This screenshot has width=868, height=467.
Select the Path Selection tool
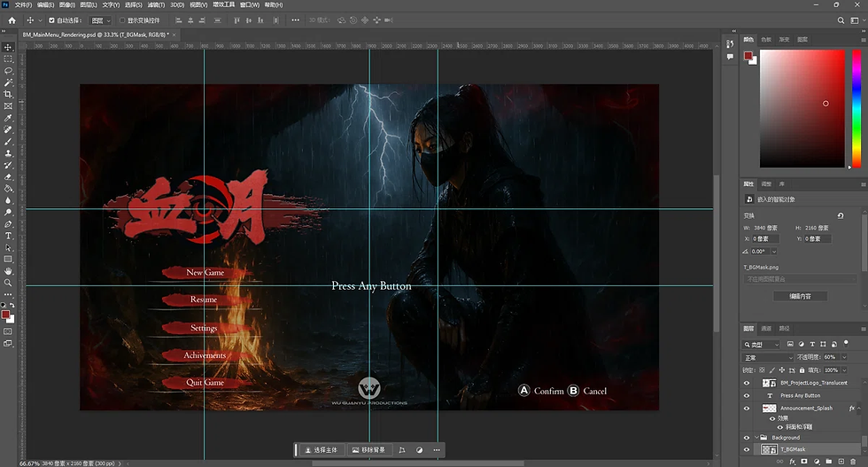pyautogui.click(x=8, y=247)
